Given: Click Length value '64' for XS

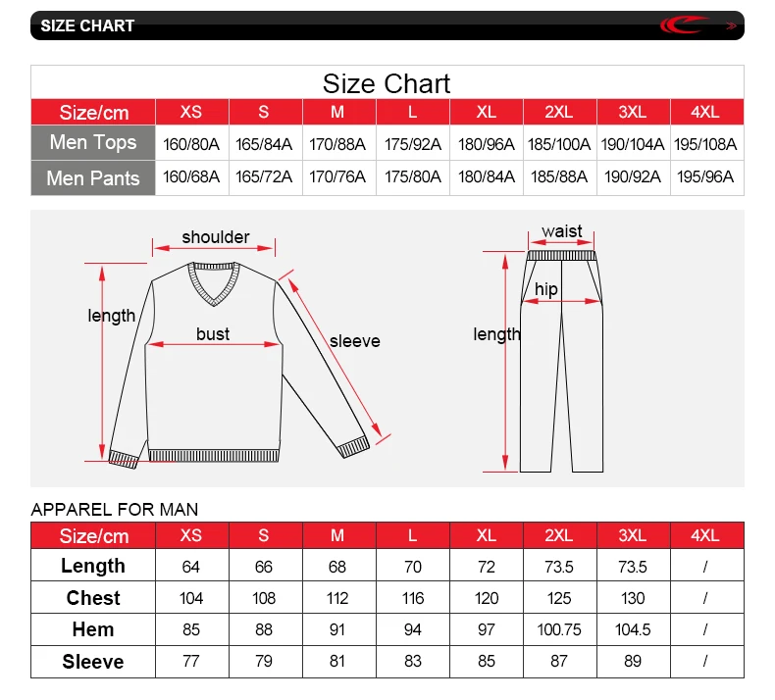Looking at the screenshot, I should point(190,567).
